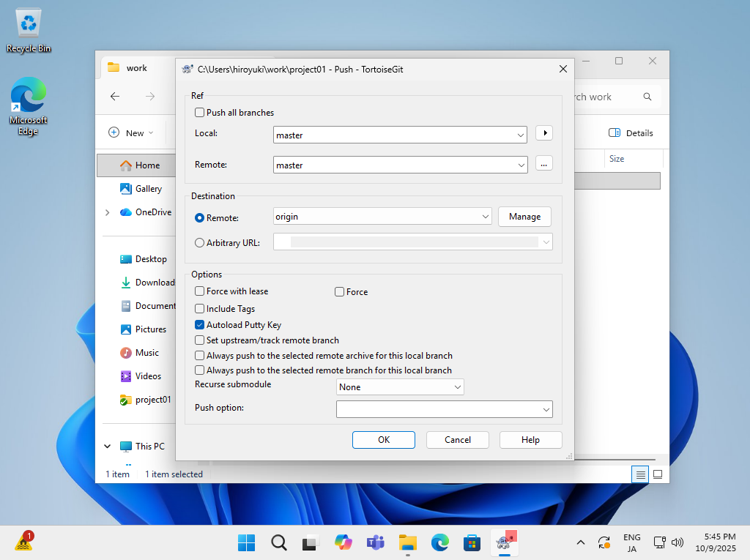Select the project01 folder in the sidebar
Image resolution: width=750 pixels, height=560 pixels.
(152, 400)
